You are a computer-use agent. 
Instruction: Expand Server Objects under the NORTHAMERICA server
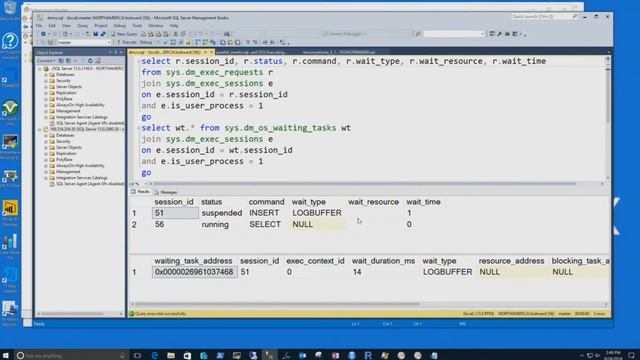46,87
